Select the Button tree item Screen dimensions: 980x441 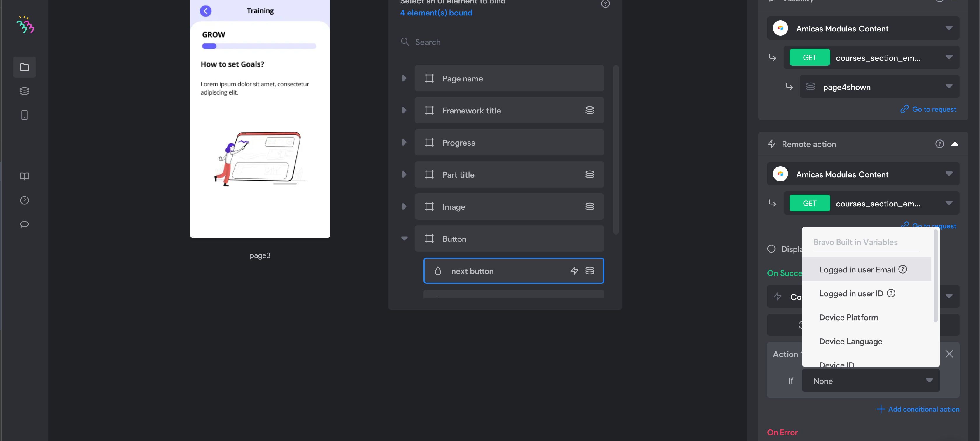509,239
